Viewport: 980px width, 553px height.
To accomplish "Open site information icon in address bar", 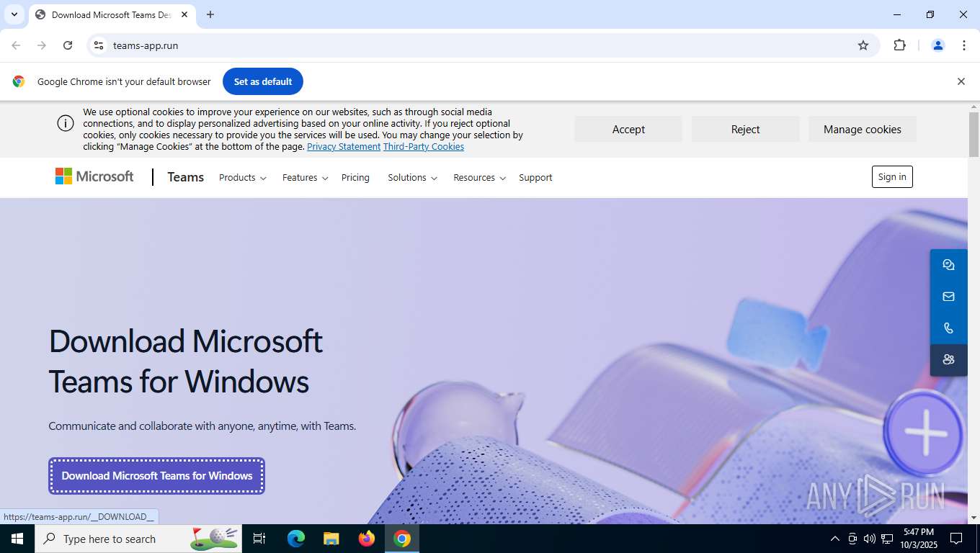I will 99,45.
